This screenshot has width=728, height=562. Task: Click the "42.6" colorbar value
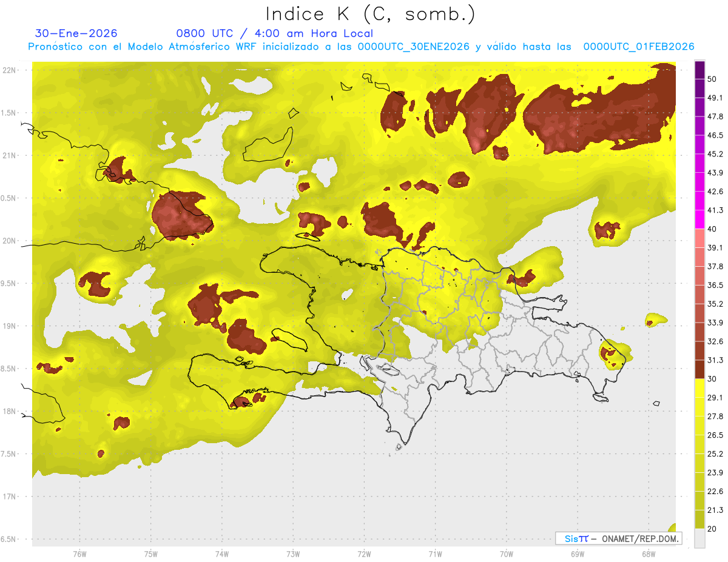point(715,192)
